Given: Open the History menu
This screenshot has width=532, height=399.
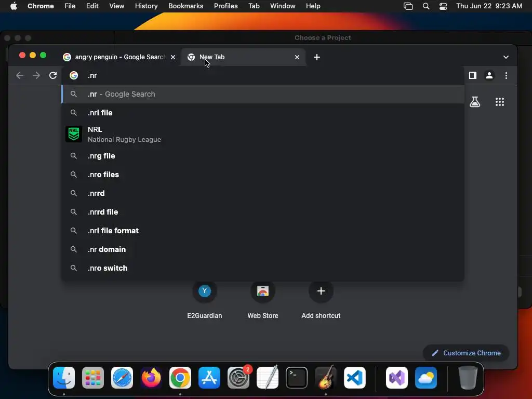Looking at the screenshot, I should (x=146, y=6).
